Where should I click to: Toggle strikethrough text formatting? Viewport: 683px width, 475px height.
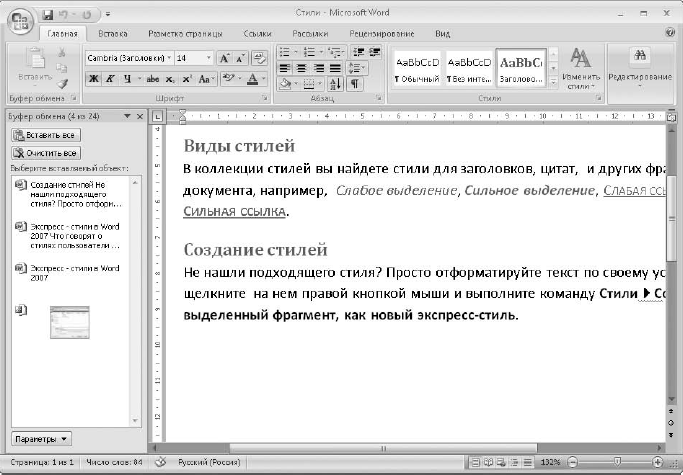[152, 78]
